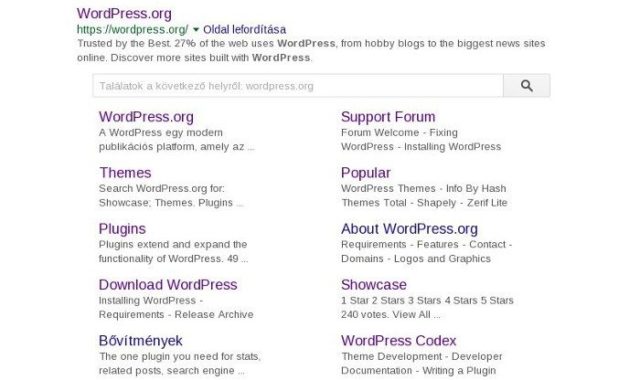
Task: Click the magnifying glass search button
Action: [526, 86]
